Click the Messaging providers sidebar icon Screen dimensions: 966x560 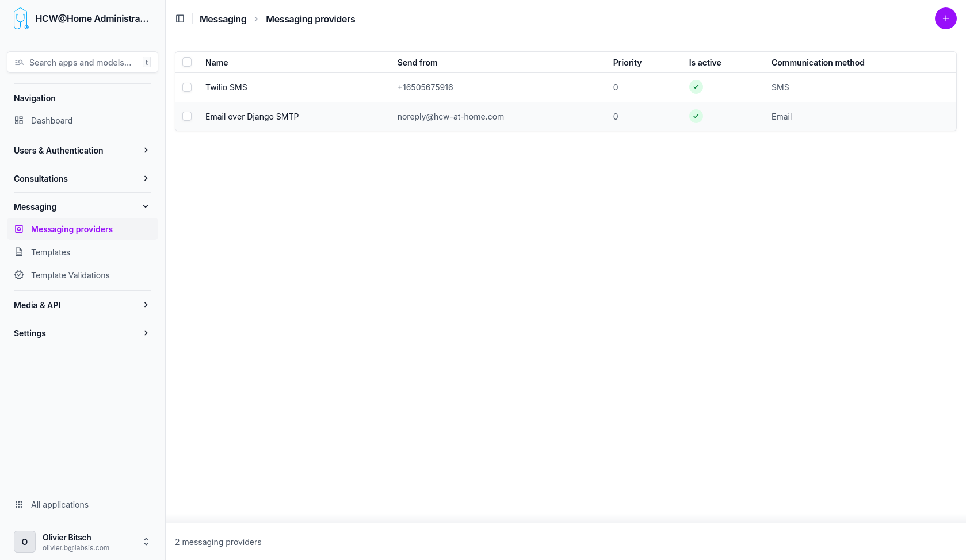pyautogui.click(x=19, y=229)
